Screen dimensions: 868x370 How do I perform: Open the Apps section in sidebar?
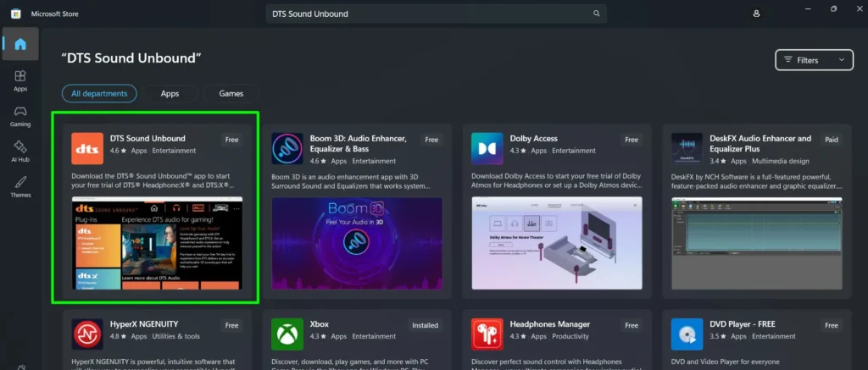coord(20,80)
